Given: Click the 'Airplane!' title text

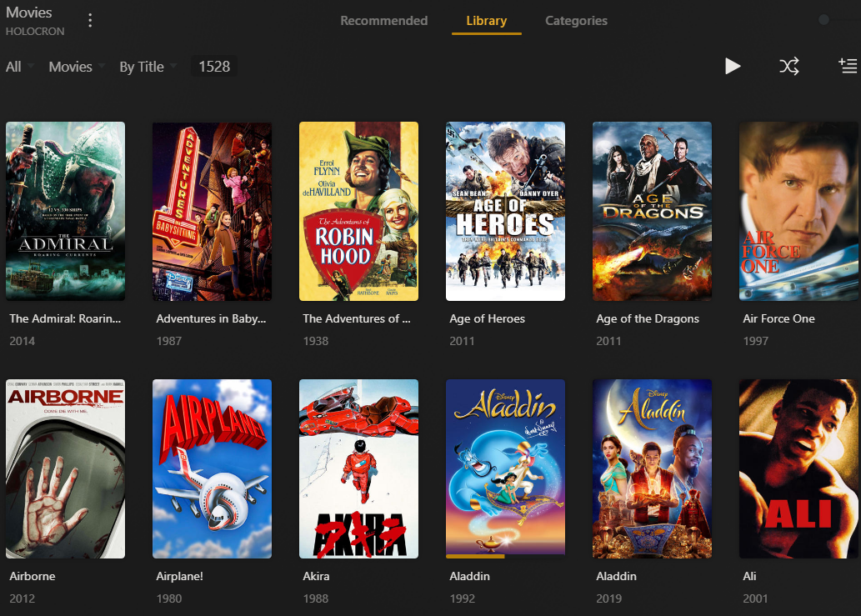Looking at the screenshot, I should click(179, 576).
